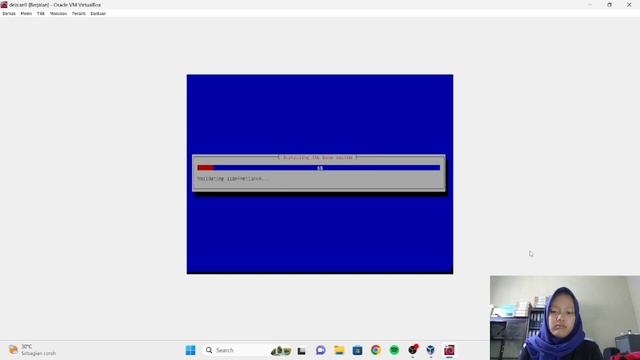Open the Windows Start menu
Image resolution: width=640 pixels, height=360 pixels.
190,350
